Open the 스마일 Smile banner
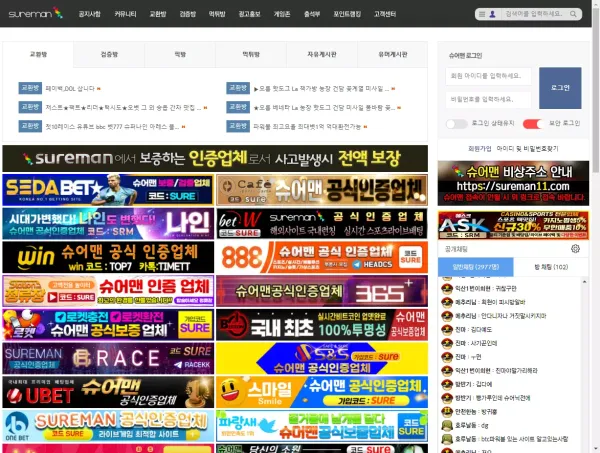This screenshot has width=600, height=453. (x=322, y=392)
